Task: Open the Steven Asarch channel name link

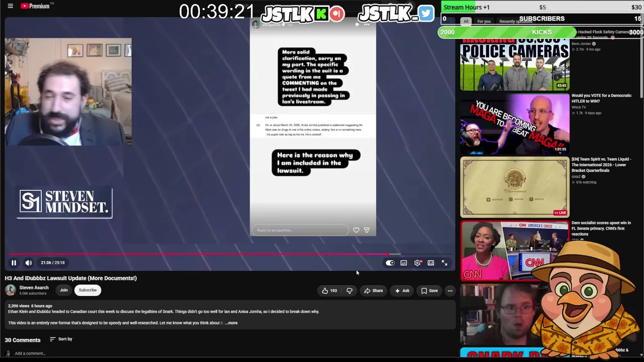Action: (34, 288)
